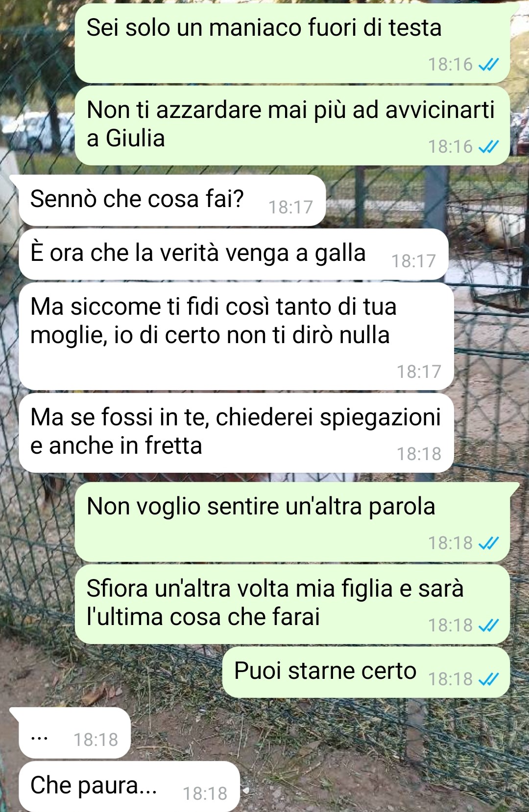Select received message 'Sennò che cosa fai?'

tap(172, 201)
